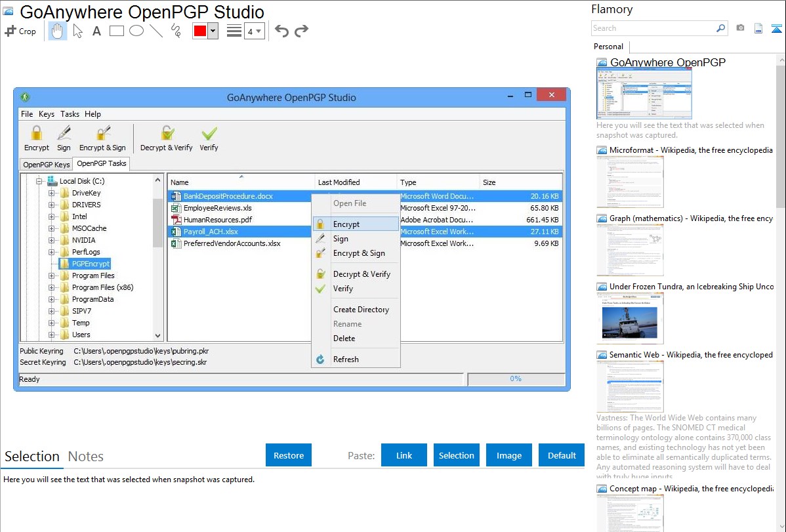Screen dimensions: 786x532
Task: Switch to the Notes tab
Action: 86,457
